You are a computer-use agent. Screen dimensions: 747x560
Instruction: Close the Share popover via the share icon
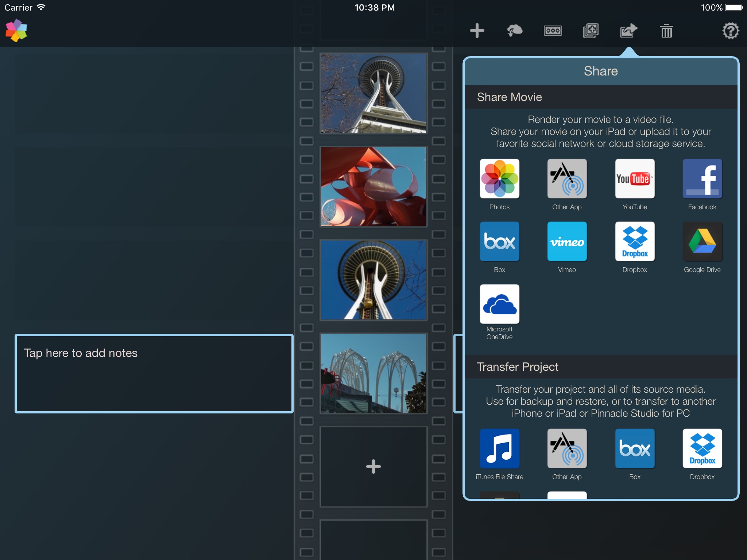pos(628,31)
